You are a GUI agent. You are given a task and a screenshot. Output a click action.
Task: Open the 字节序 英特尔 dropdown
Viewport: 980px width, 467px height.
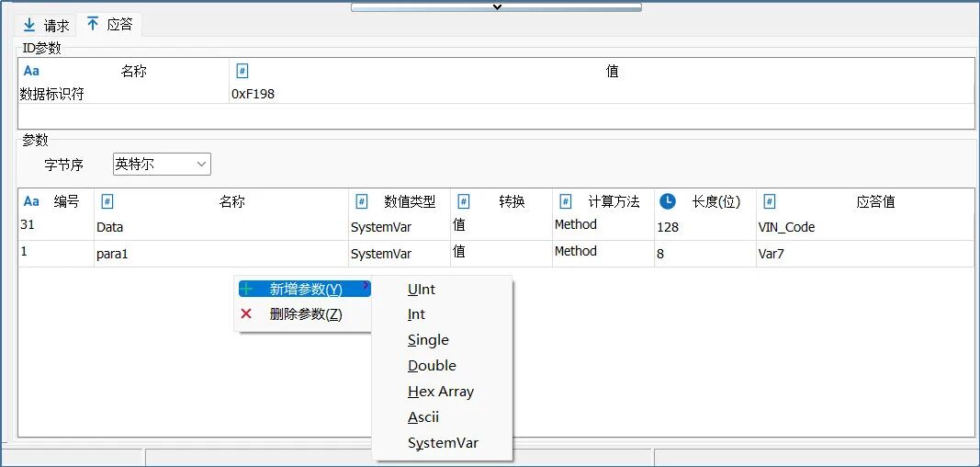coord(162,164)
